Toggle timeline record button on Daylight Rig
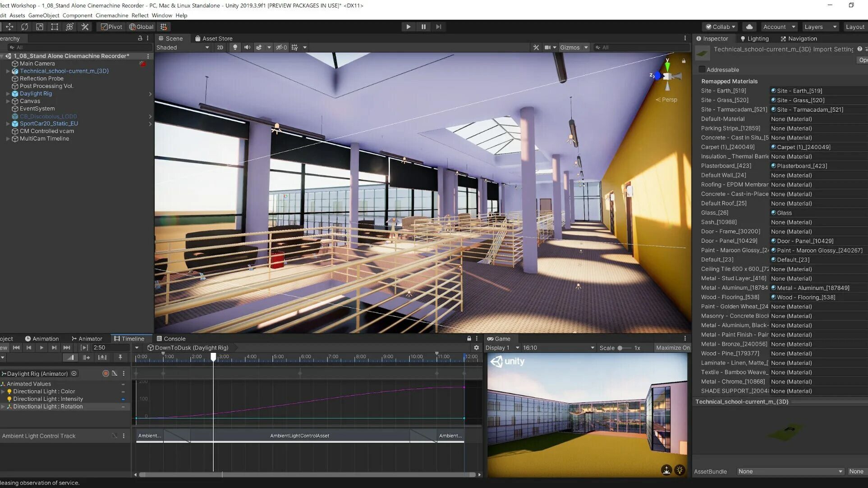The height and width of the screenshot is (488, 868). point(106,373)
